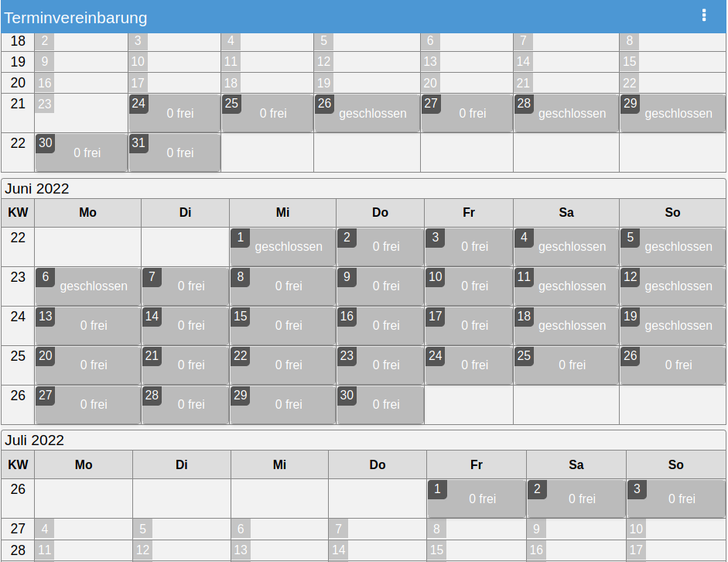Image resolution: width=728 pixels, height=562 pixels.
Task: Click June 2 day cell
Action: [380, 247]
